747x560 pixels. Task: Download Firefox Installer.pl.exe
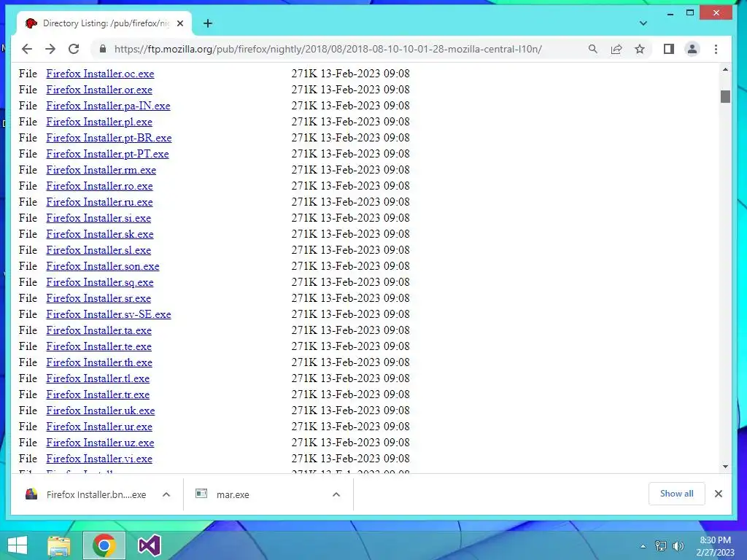coord(99,122)
